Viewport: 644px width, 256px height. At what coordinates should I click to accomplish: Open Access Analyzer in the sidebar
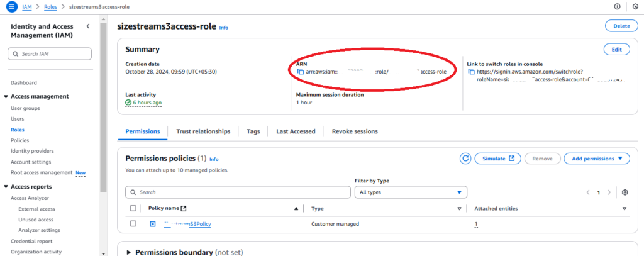click(30, 198)
